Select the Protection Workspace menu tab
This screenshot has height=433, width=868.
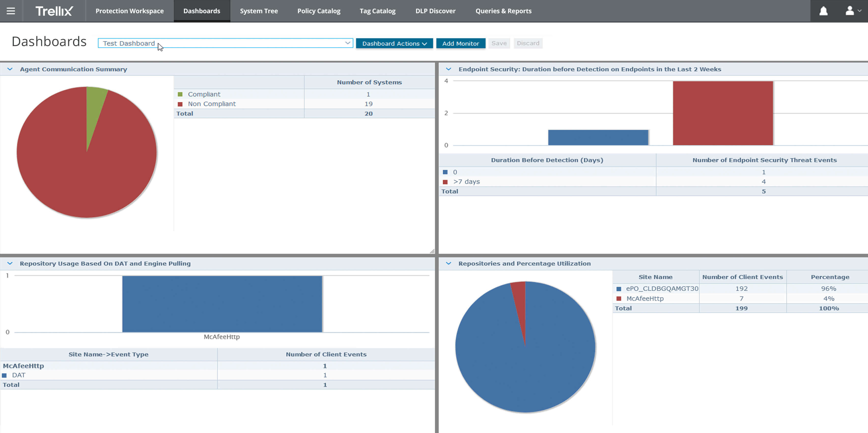click(130, 11)
